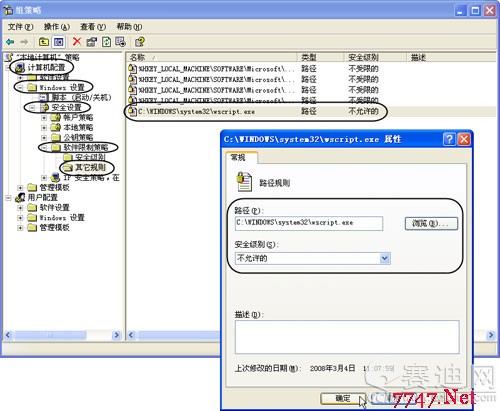
Task: Open the properties toolbar icon
Action: [92, 42]
